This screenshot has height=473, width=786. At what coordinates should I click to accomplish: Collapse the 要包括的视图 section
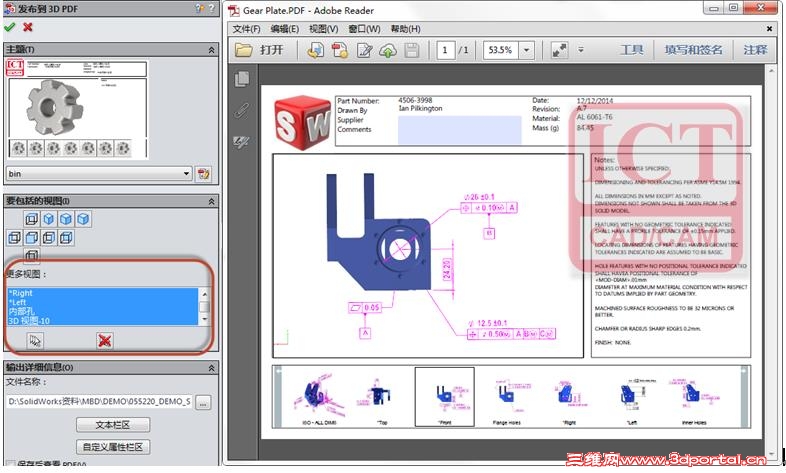point(211,201)
